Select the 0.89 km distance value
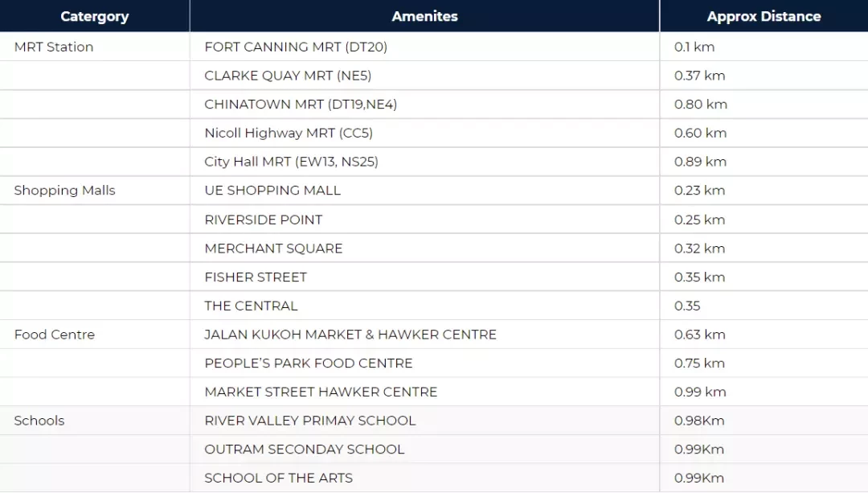Image resolution: width=868 pixels, height=493 pixels. [700, 162]
